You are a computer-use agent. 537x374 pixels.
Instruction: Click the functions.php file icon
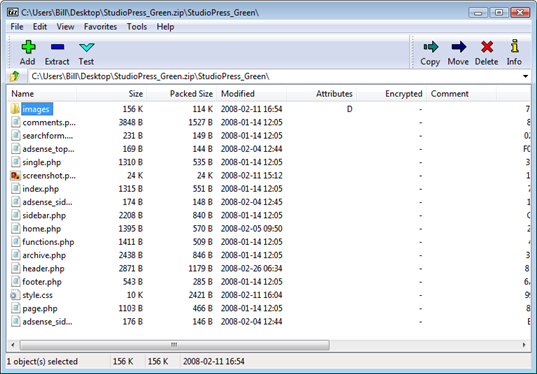[x=15, y=242]
